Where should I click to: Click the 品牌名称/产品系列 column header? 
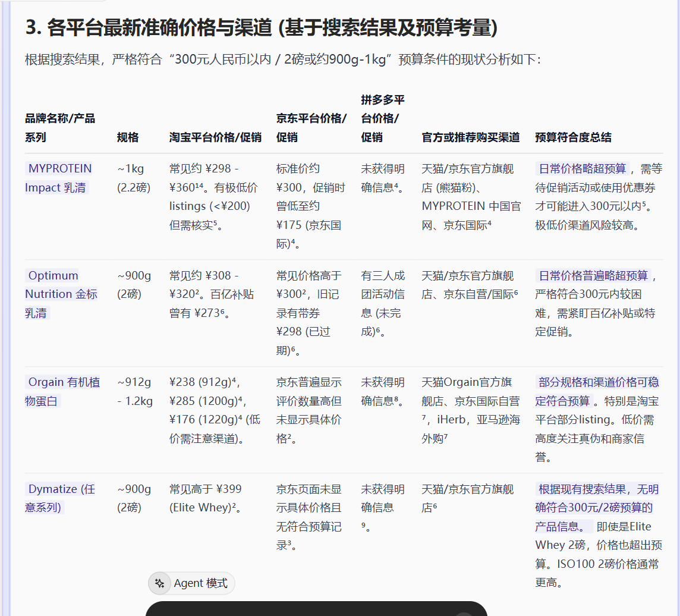click(60, 128)
